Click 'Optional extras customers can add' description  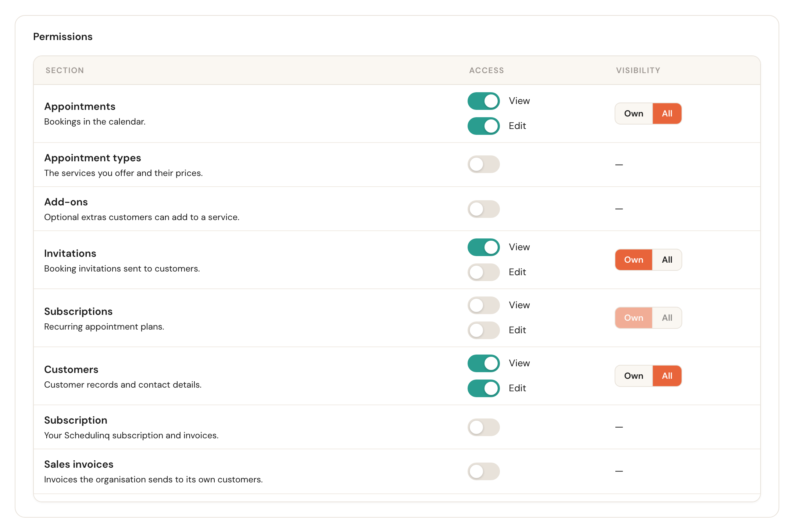pos(142,217)
